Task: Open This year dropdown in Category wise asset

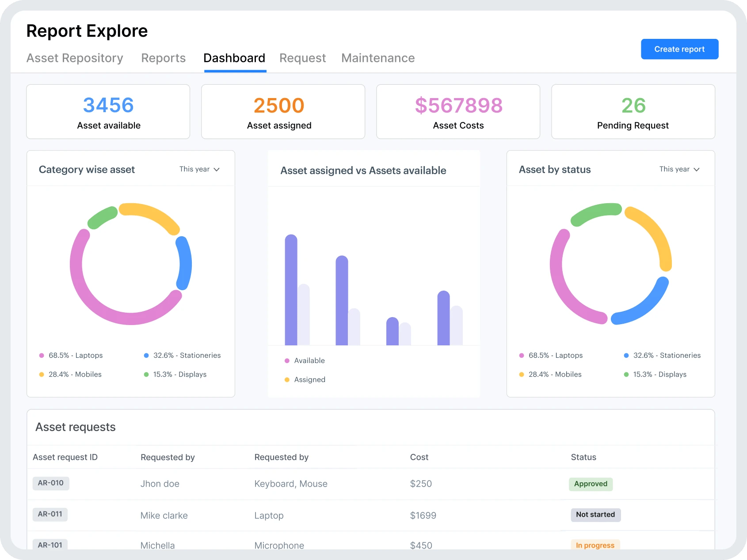Action: pyautogui.click(x=199, y=169)
